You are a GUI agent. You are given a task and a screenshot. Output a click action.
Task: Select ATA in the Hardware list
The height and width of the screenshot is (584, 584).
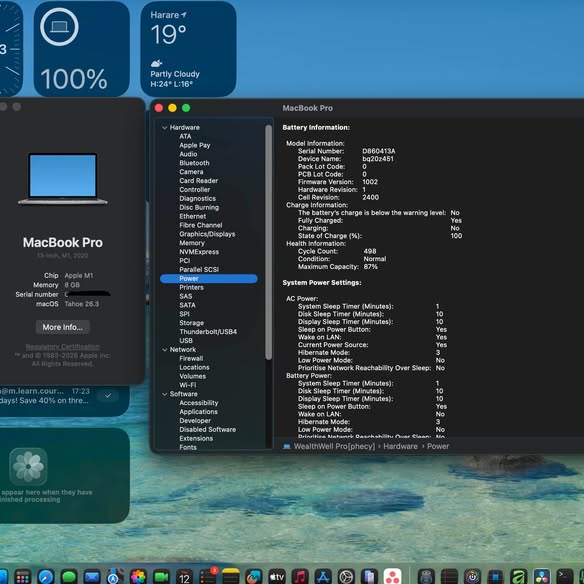(x=185, y=136)
